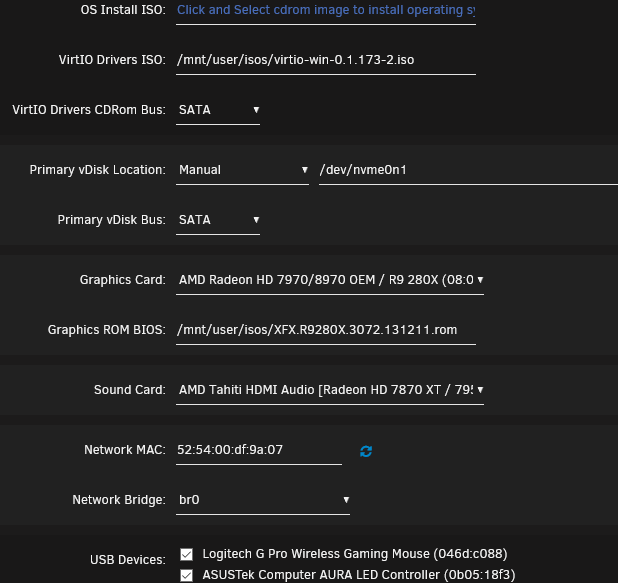Open the Sound Card dropdown
The height and width of the screenshot is (583, 618).
330,390
